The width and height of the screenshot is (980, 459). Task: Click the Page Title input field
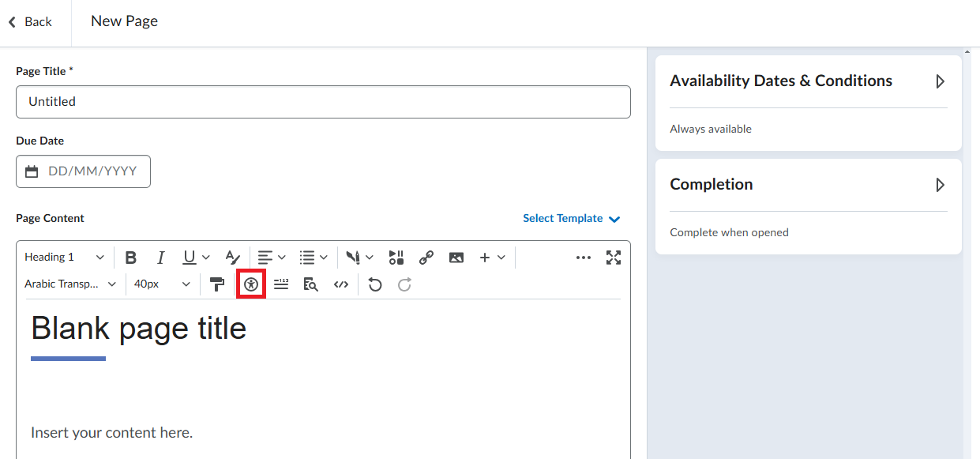click(323, 102)
